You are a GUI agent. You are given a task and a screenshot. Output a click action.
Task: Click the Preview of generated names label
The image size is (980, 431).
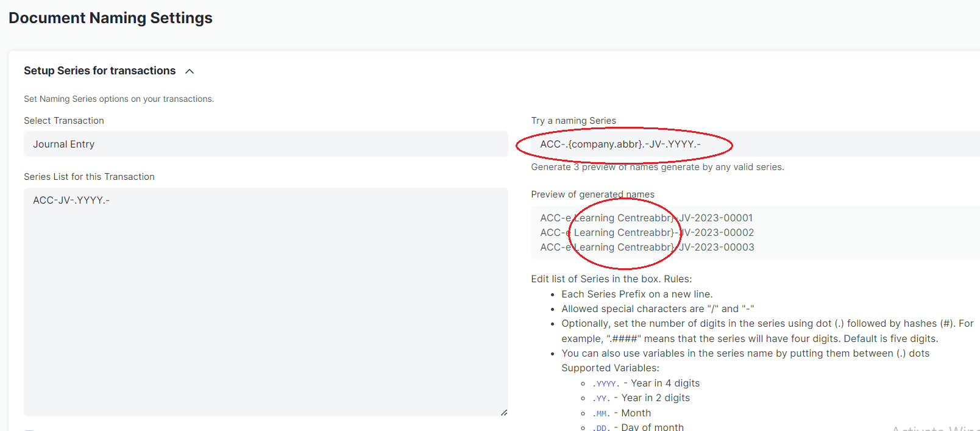pos(592,194)
